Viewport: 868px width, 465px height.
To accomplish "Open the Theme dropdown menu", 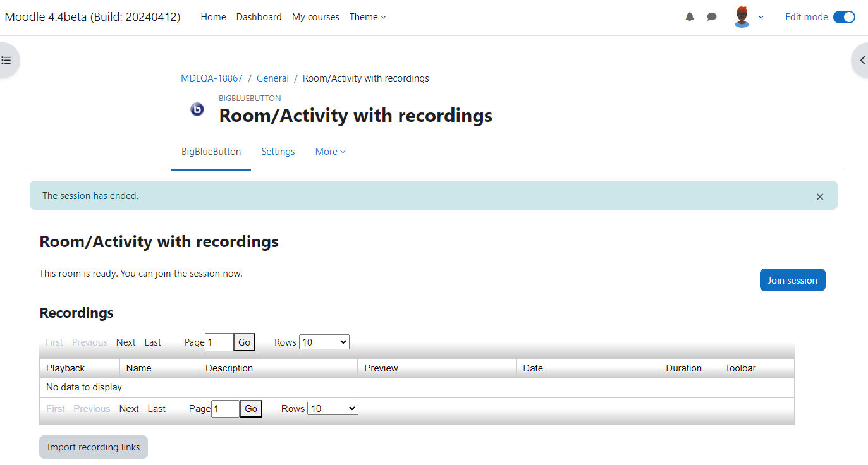I will coord(367,17).
